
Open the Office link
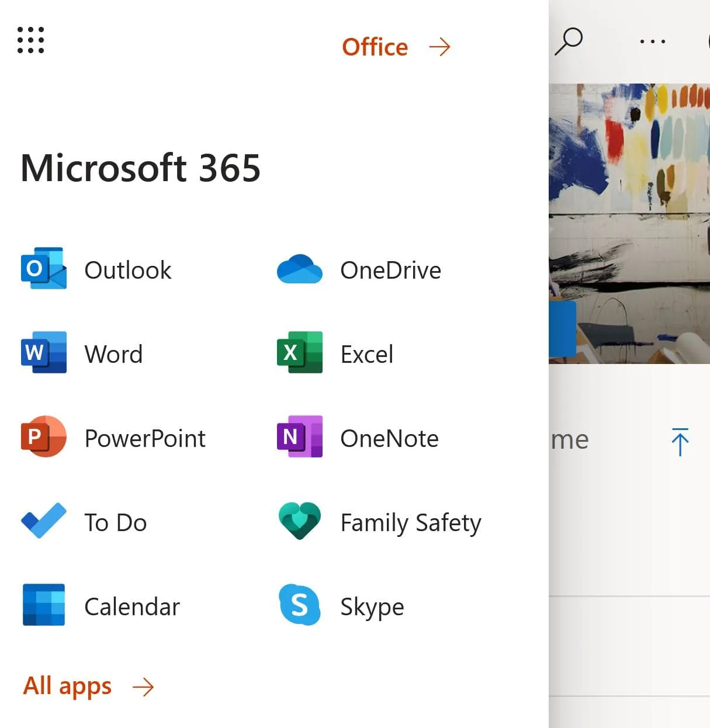click(x=375, y=47)
